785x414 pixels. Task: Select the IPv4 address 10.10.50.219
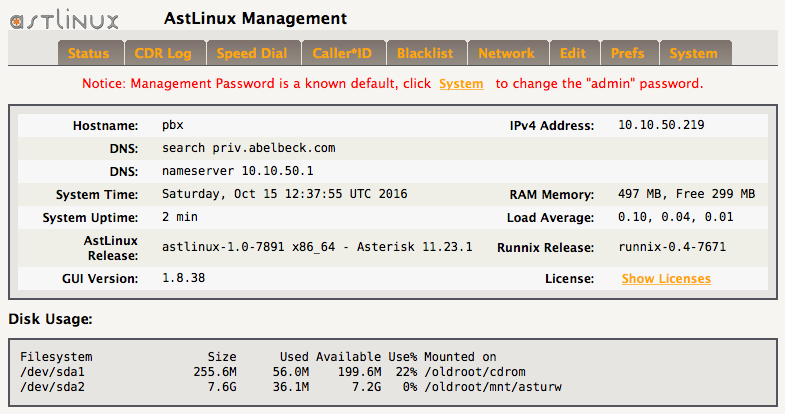tap(661, 125)
